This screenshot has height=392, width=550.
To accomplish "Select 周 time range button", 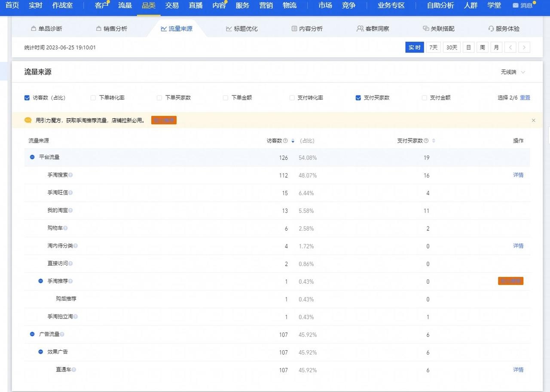I will (483, 47).
